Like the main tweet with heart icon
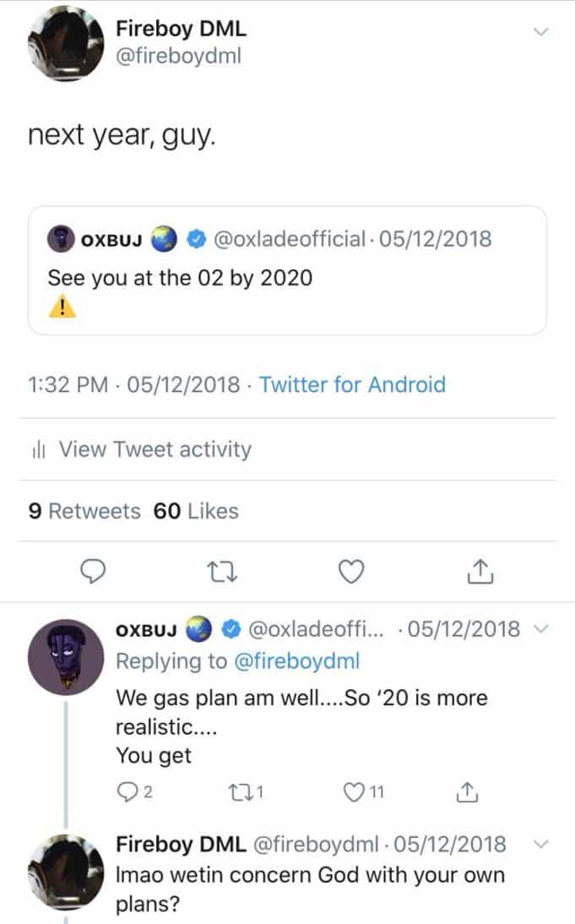 coord(351,573)
